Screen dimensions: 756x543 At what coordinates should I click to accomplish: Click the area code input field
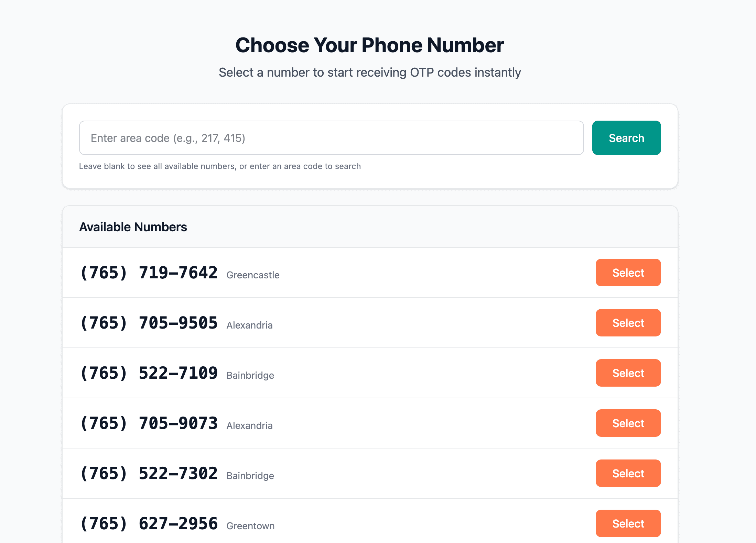tap(331, 138)
